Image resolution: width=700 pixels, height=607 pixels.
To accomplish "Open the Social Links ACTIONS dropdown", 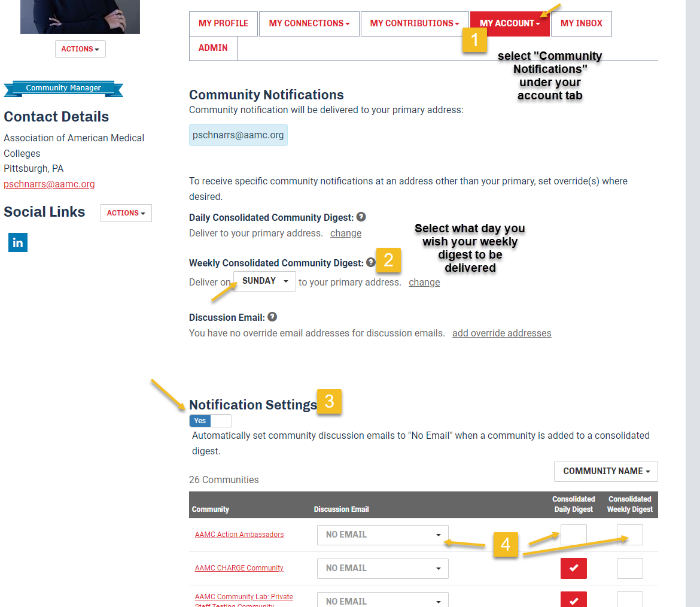I will click(x=126, y=213).
